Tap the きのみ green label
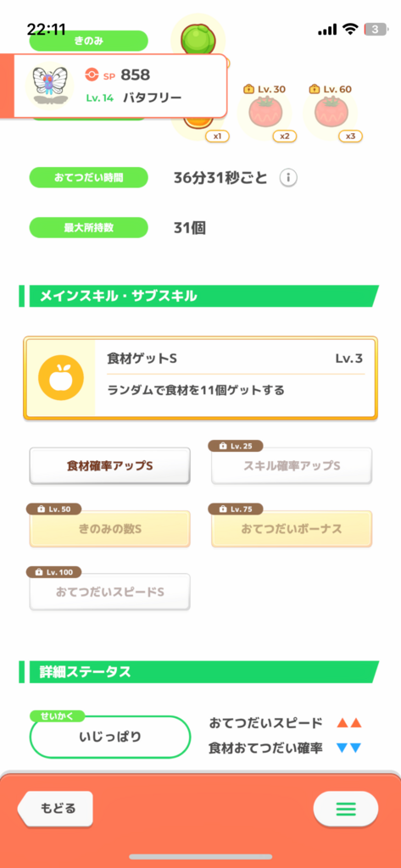This screenshot has width=401, height=868. (x=89, y=41)
